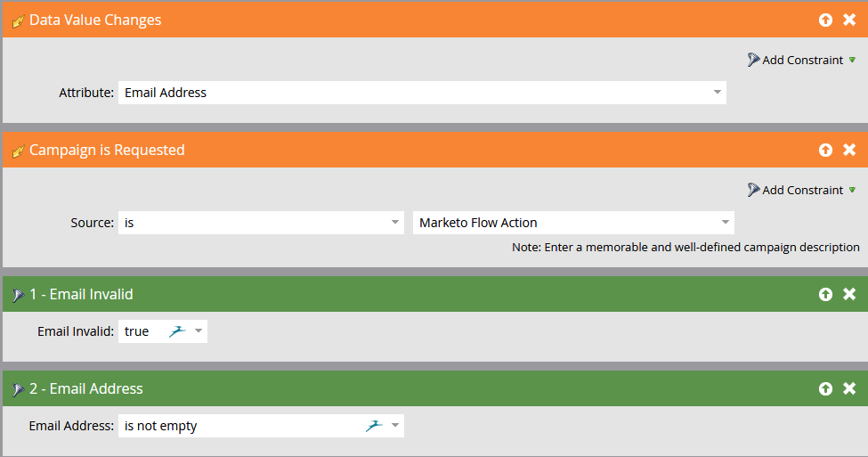Move Email Invalid filter up

825,294
